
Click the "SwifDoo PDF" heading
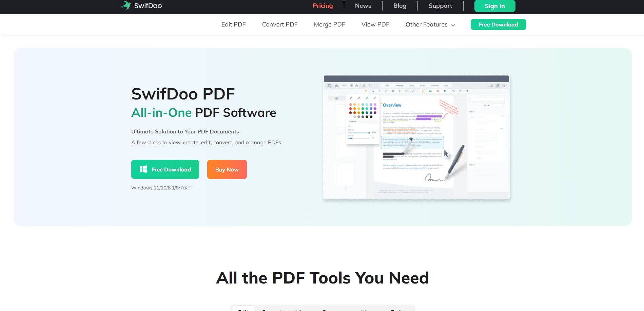point(183,94)
